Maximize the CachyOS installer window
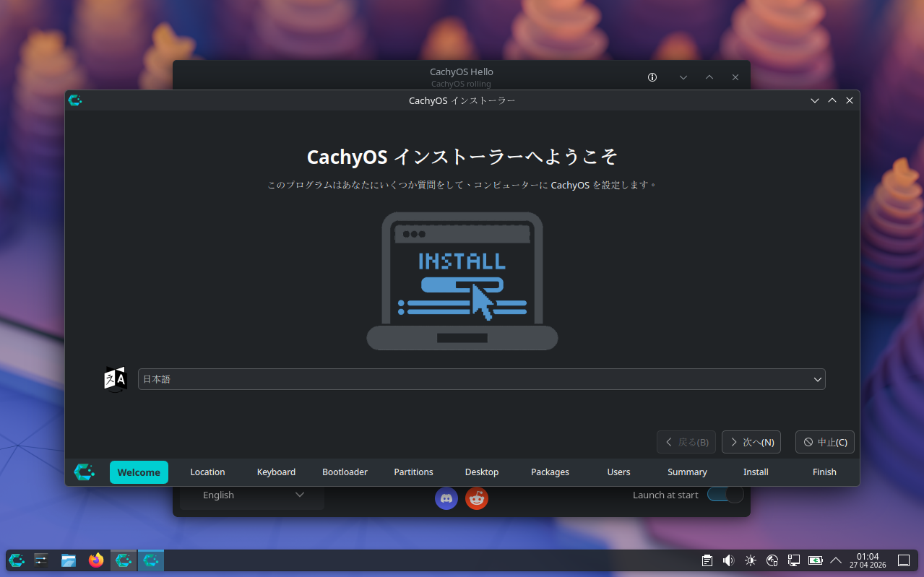924x577 pixels. point(832,100)
